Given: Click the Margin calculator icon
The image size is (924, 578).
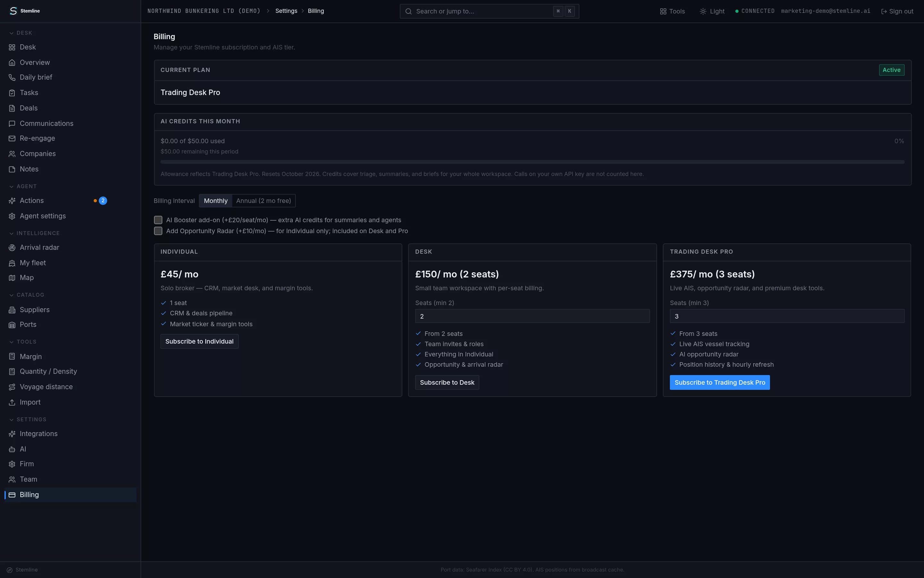Looking at the screenshot, I should 12,357.
